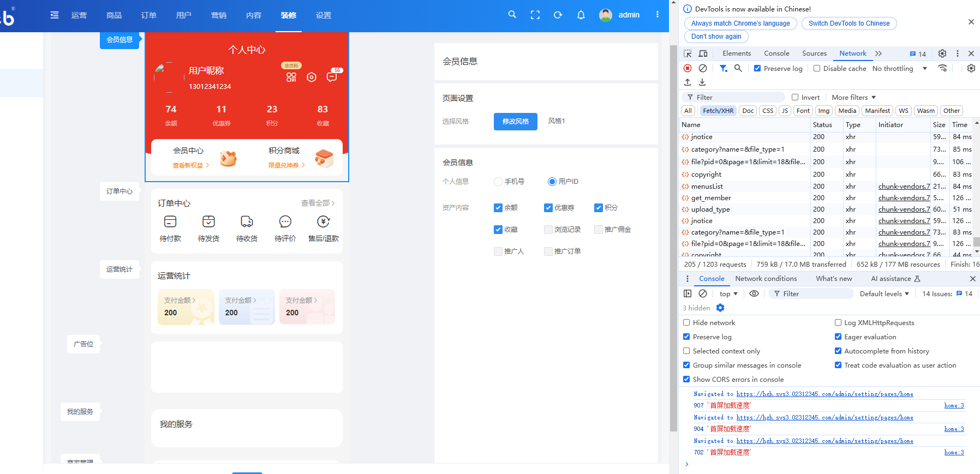980x474 pixels.
Task: Check the 浏览记录 checkbox
Action: coord(548,230)
